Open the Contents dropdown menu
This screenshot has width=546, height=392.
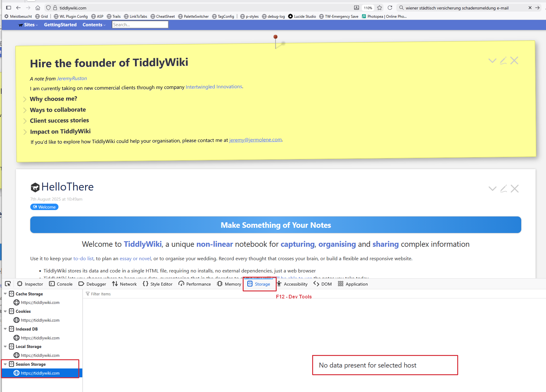94,25
